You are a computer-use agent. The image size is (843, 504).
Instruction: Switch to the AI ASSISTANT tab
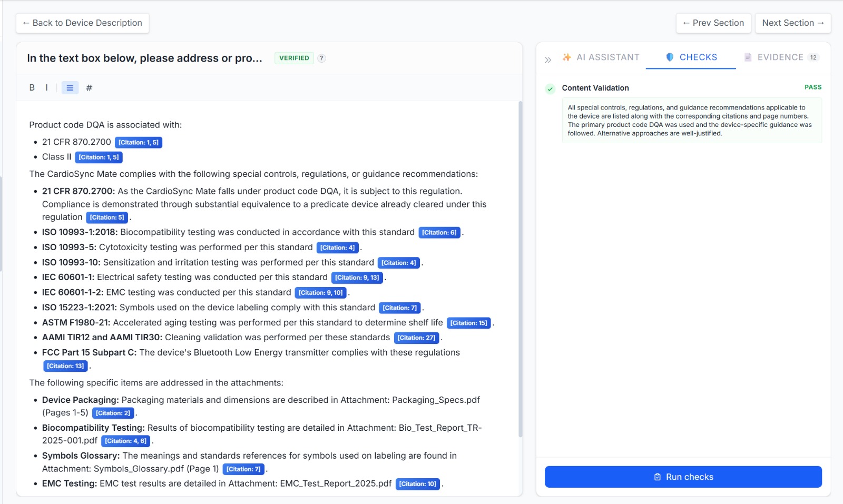coord(606,57)
